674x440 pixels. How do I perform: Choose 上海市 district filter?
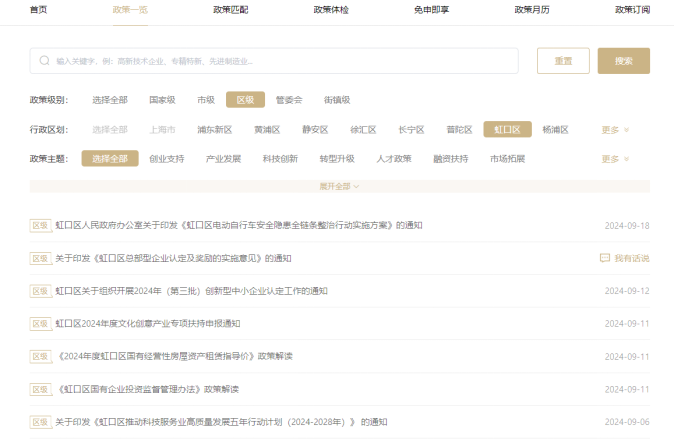coord(162,129)
